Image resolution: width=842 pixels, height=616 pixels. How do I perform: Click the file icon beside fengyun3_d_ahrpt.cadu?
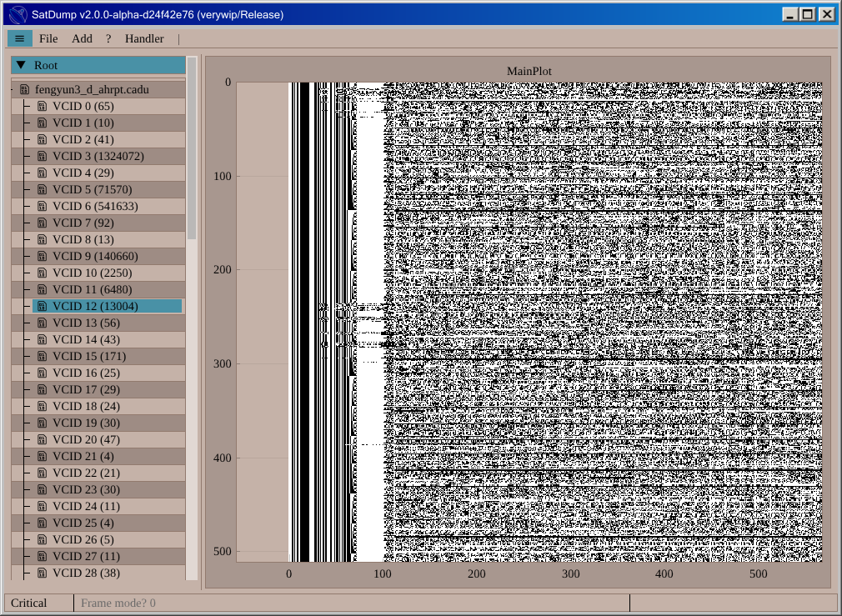pyautogui.click(x=24, y=89)
